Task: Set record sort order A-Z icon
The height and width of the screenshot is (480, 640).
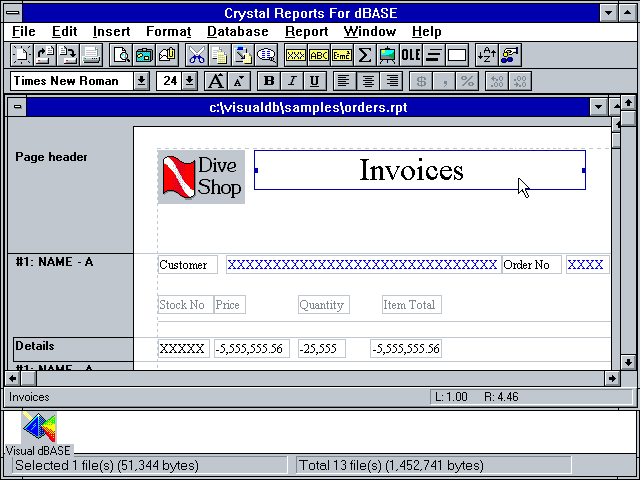Action: (487, 55)
